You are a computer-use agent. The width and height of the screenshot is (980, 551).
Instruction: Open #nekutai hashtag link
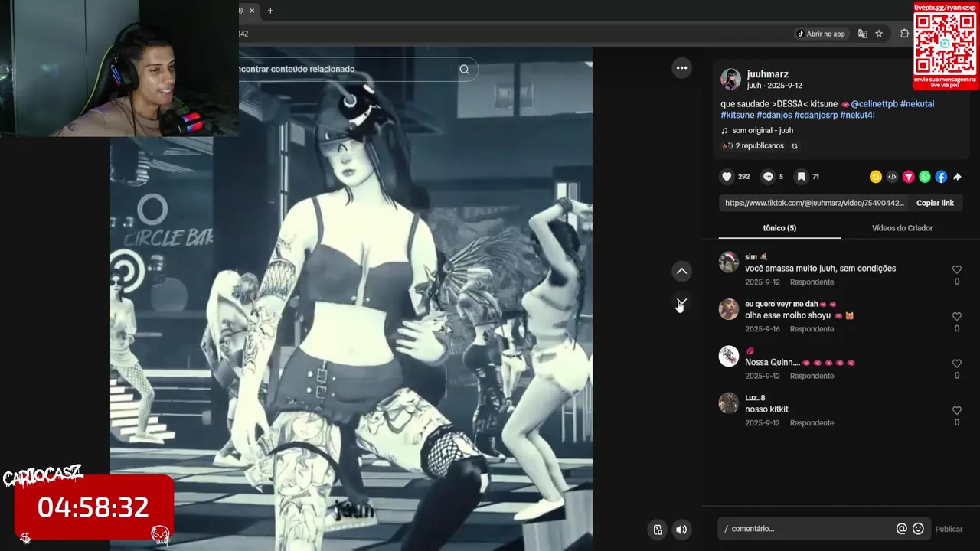(x=917, y=104)
